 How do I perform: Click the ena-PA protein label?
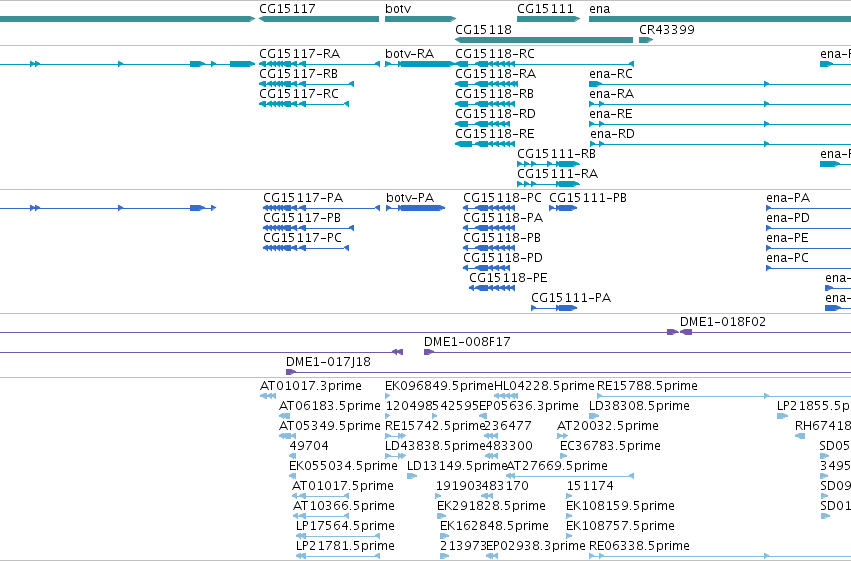coord(788,198)
